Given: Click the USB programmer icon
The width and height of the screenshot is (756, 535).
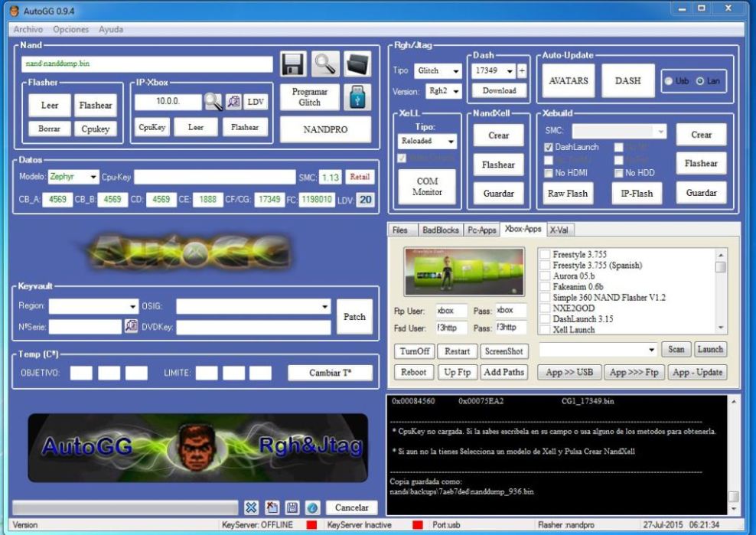Looking at the screenshot, I should 357,97.
